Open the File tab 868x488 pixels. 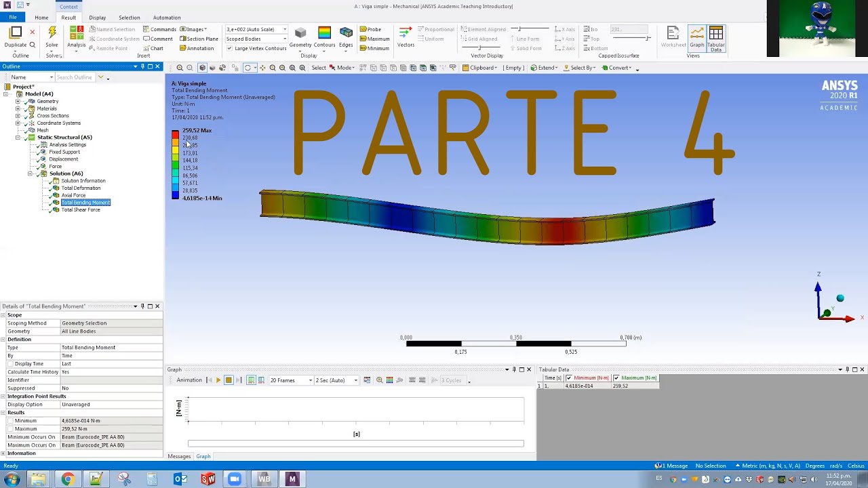pyautogui.click(x=13, y=18)
